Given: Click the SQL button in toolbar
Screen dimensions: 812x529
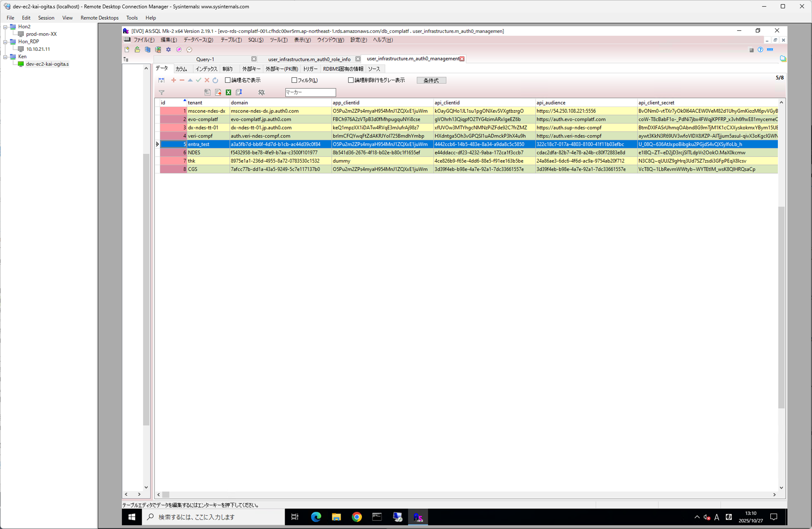Looking at the screenshot, I should click(261, 92).
